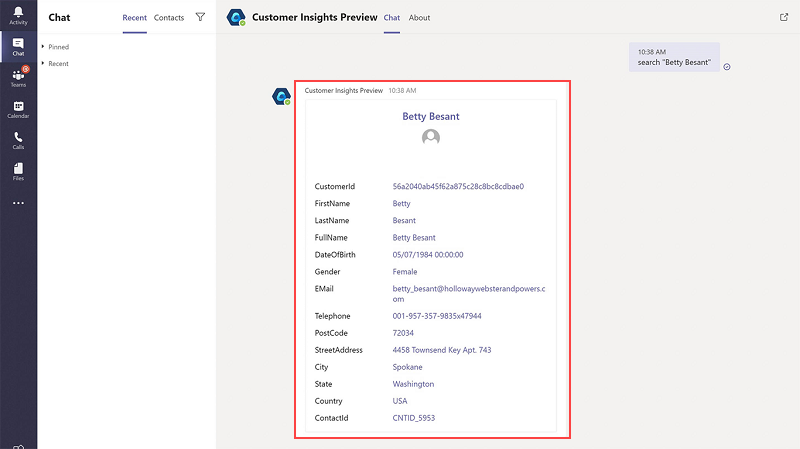
Task: Open the Teams section
Action: 18,78
